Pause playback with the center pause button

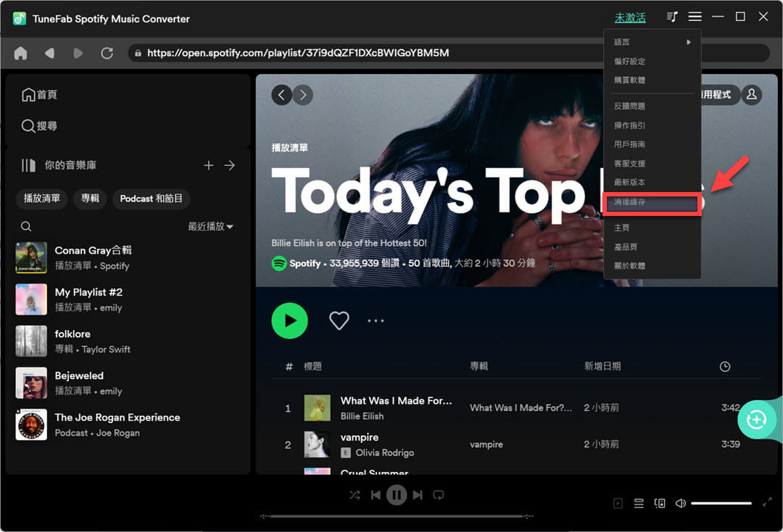click(x=397, y=495)
